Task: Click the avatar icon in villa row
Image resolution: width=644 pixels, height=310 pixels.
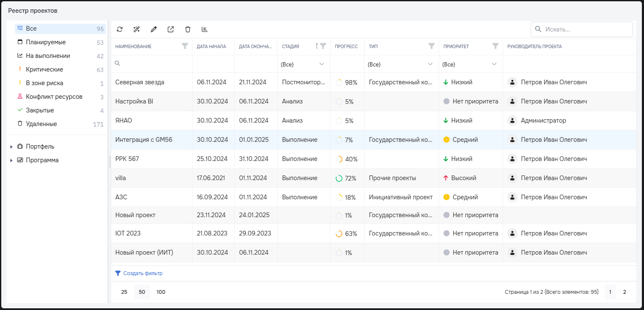Action: tap(512, 178)
